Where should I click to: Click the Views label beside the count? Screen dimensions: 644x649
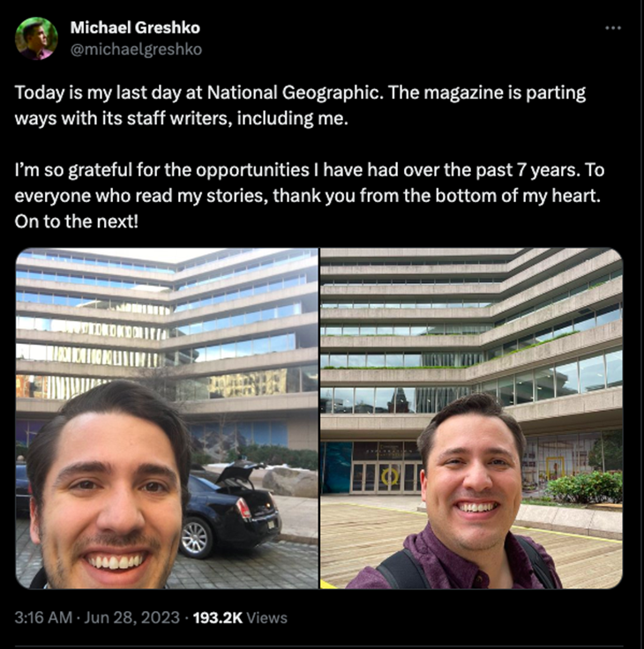pos(266,617)
